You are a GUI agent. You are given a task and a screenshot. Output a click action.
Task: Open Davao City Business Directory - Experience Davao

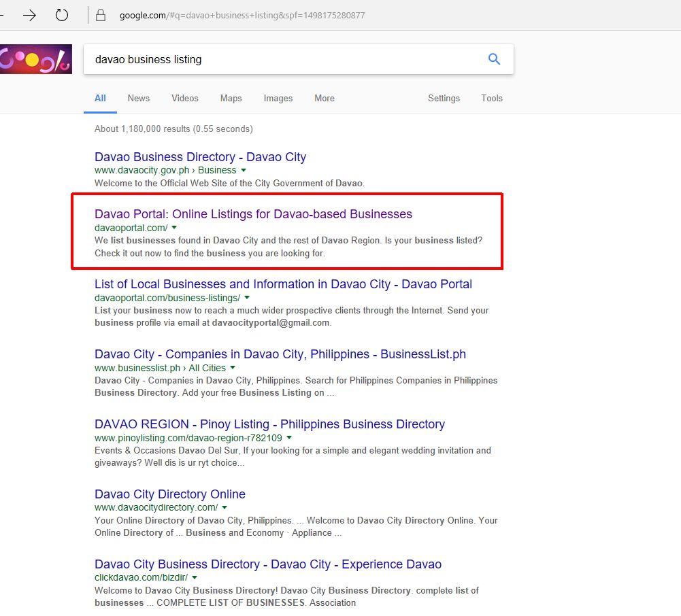tap(268, 564)
